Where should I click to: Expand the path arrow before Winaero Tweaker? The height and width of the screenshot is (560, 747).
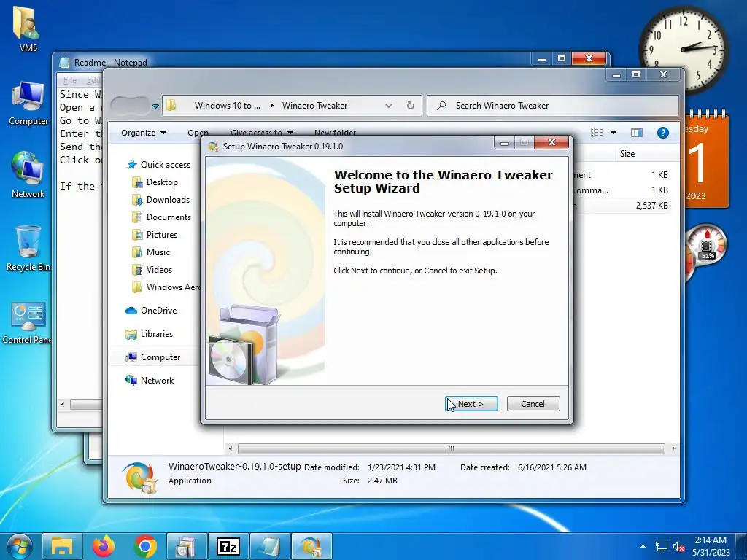click(271, 105)
